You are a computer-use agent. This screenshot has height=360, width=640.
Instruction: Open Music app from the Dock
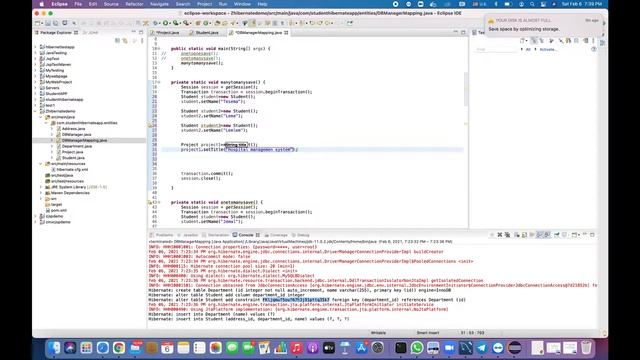pos(296,347)
